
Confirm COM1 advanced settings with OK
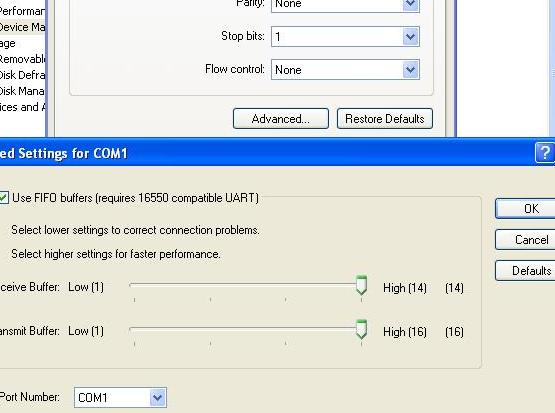tap(525, 208)
